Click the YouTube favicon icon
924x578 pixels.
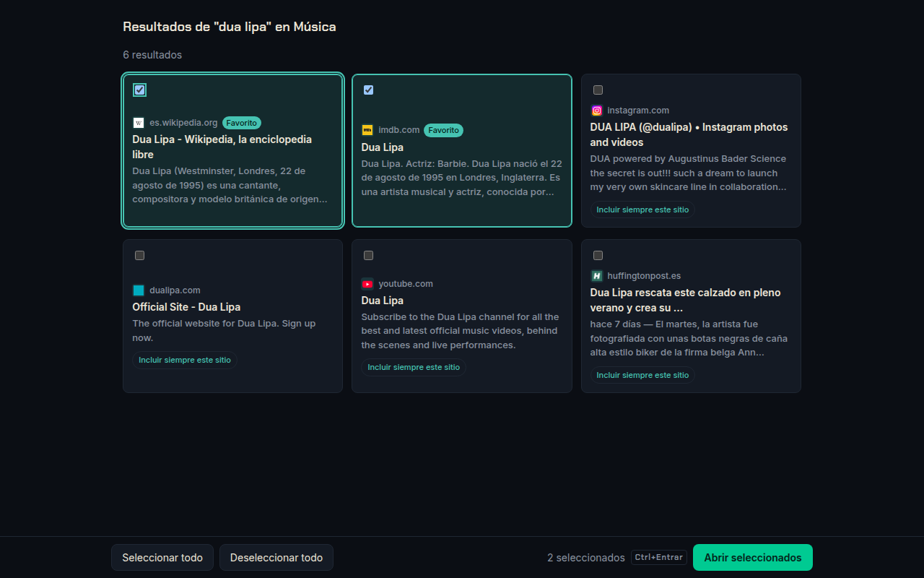367,284
